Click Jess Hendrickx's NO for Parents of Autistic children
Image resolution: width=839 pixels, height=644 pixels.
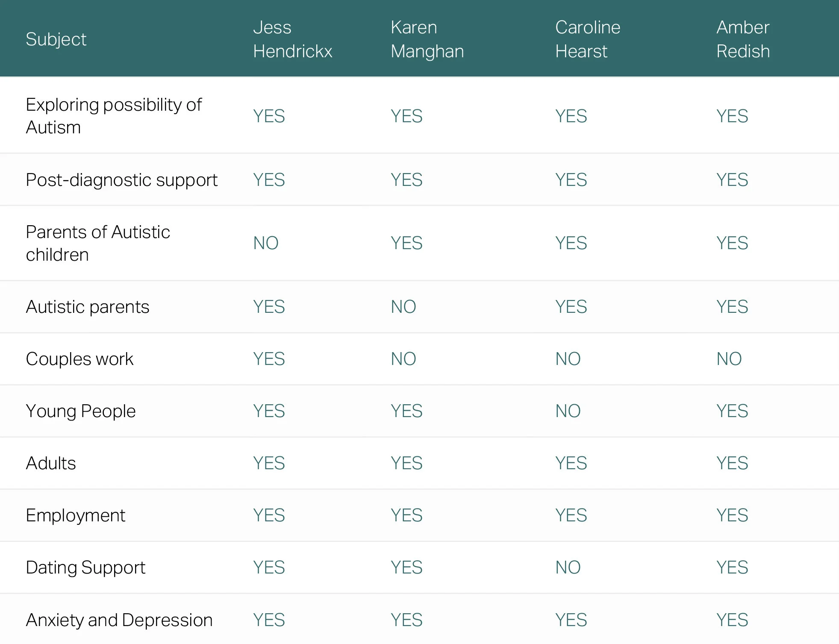click(265, 243)
